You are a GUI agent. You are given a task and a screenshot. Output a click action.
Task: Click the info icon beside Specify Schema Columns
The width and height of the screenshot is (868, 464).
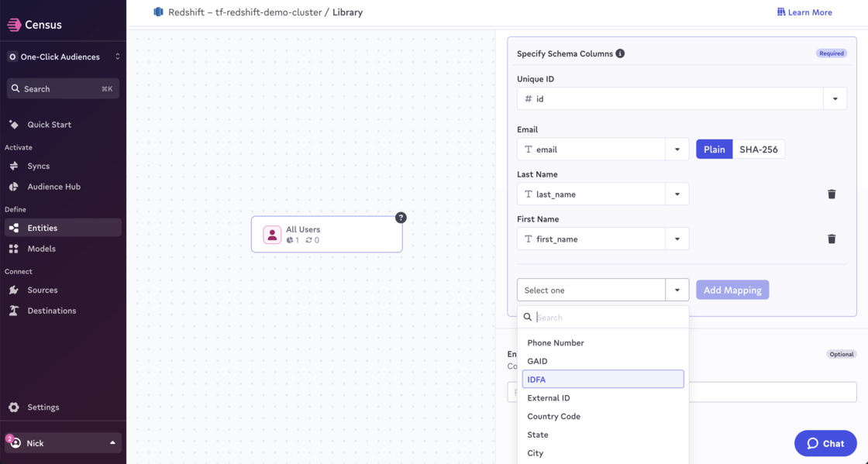coord(620,53)
